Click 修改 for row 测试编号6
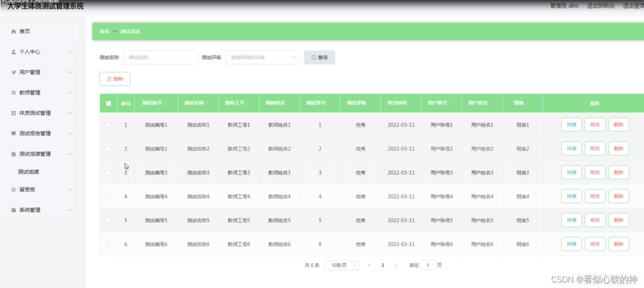The height and width of the screenshot is (288, 644). click(595, 244)
